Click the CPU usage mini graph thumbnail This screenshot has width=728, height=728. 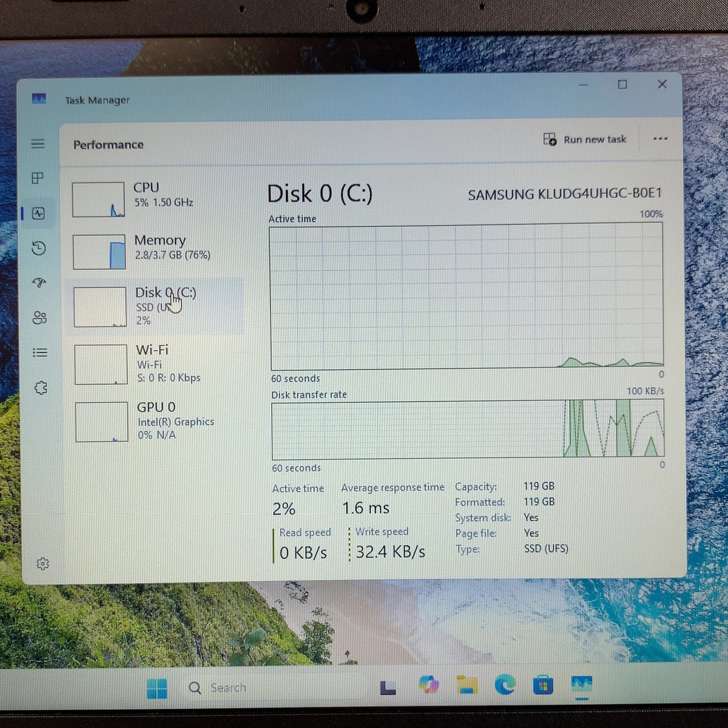click(98, 200)
